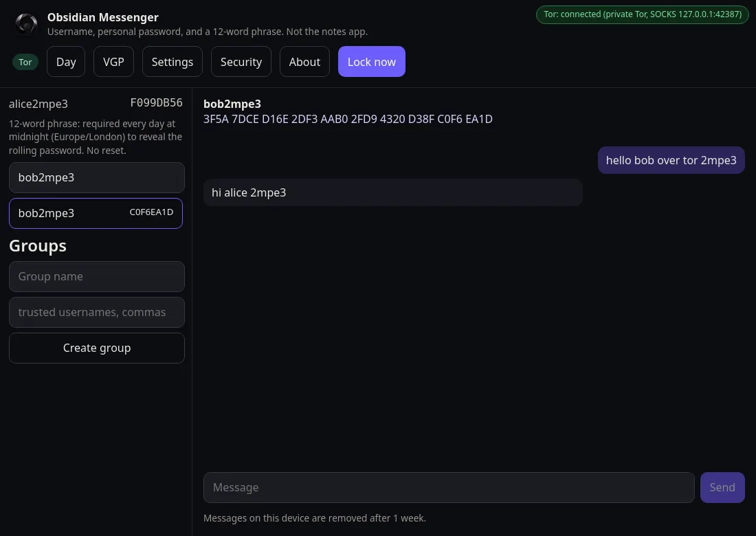Click the Obsidian Messenger title text

click(102, 17)
